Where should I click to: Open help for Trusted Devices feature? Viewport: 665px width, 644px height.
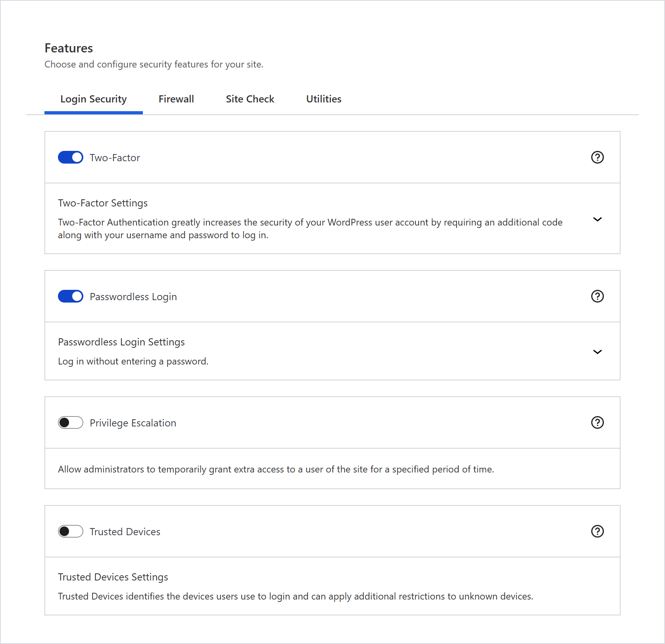pos(597,531)
